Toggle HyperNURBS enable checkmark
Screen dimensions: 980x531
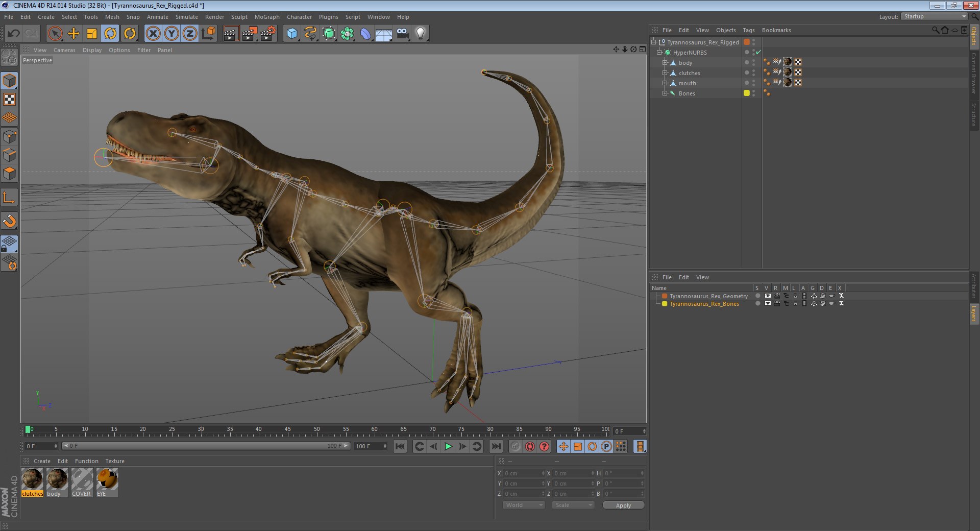[x=758, y=52]
